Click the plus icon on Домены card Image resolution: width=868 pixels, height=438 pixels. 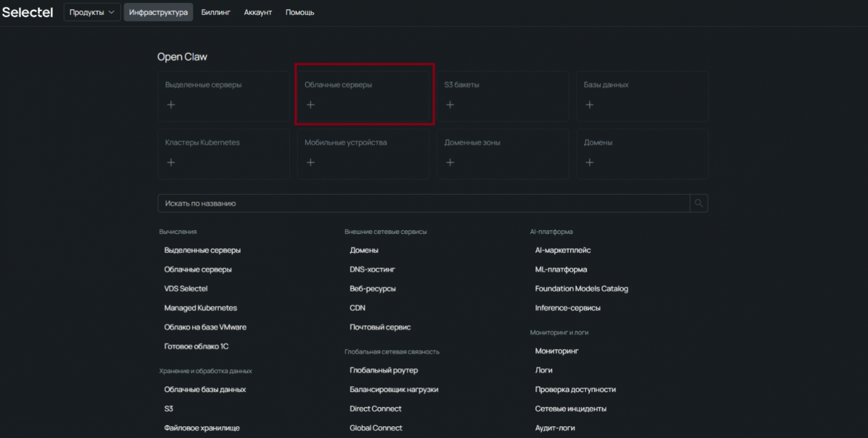[590, 162]
